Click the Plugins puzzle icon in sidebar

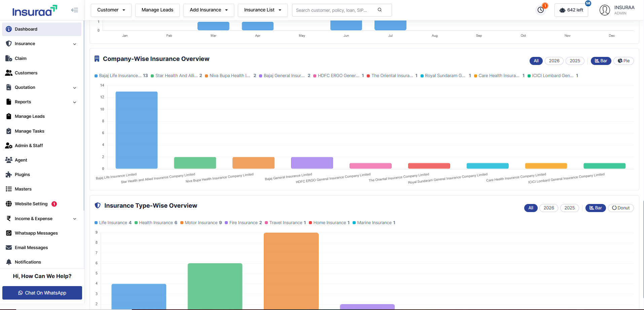(x=9, y=174)
